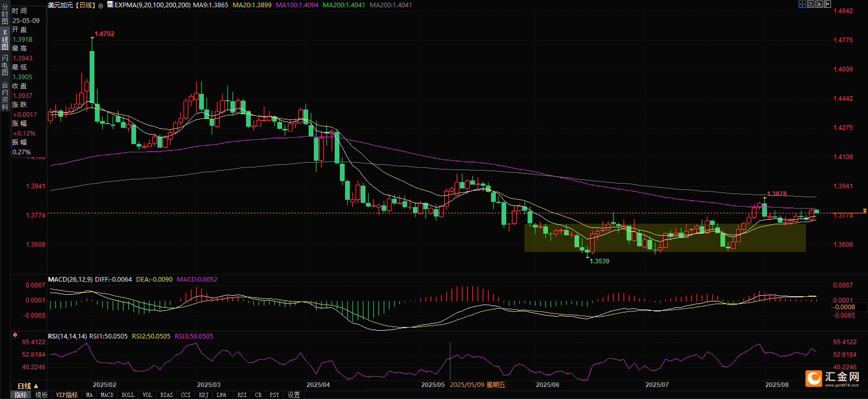This screenshot has width=868, height=399.
Task: Click the 2025/07 time axis label
Action: point(657,385)
